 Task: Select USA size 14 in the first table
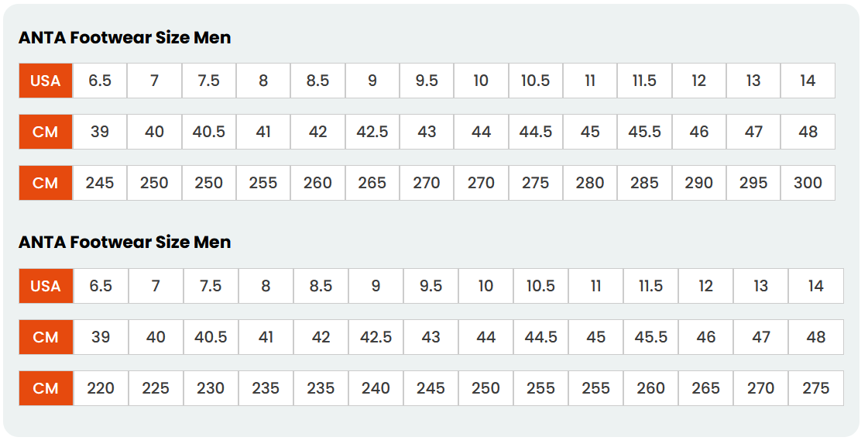coord(808,81)
